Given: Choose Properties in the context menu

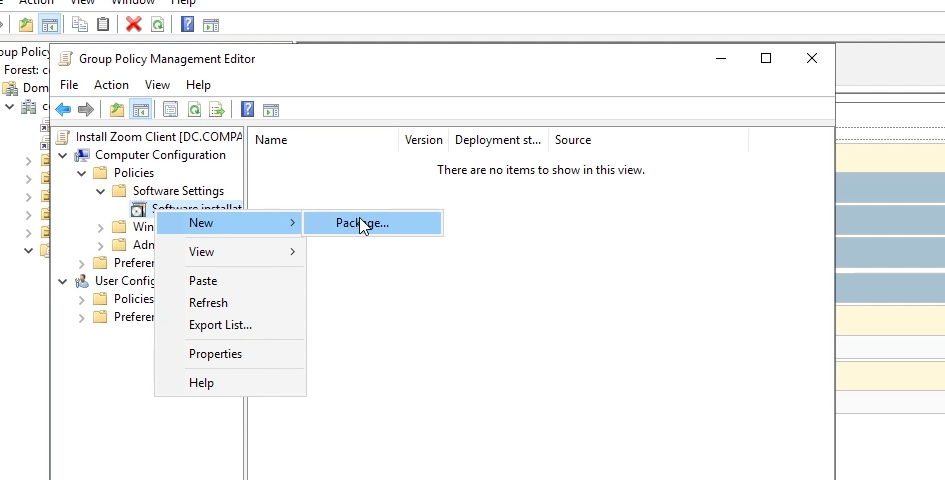Looking at the screenshot, I should pos(215,354).
